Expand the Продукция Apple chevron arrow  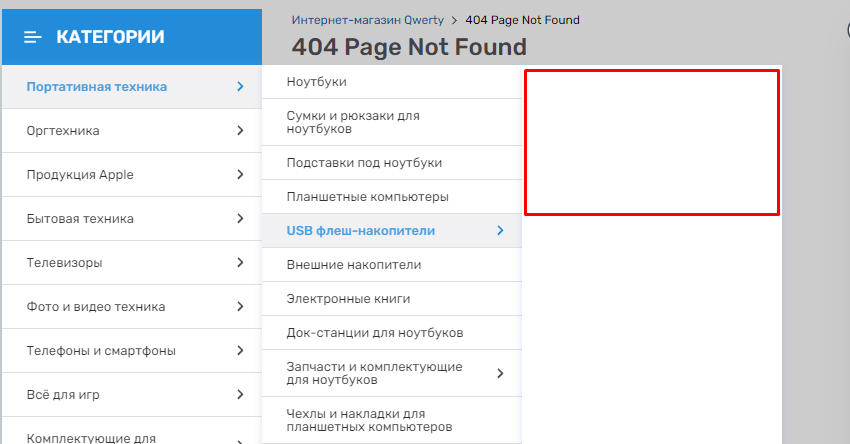[240, 175]
